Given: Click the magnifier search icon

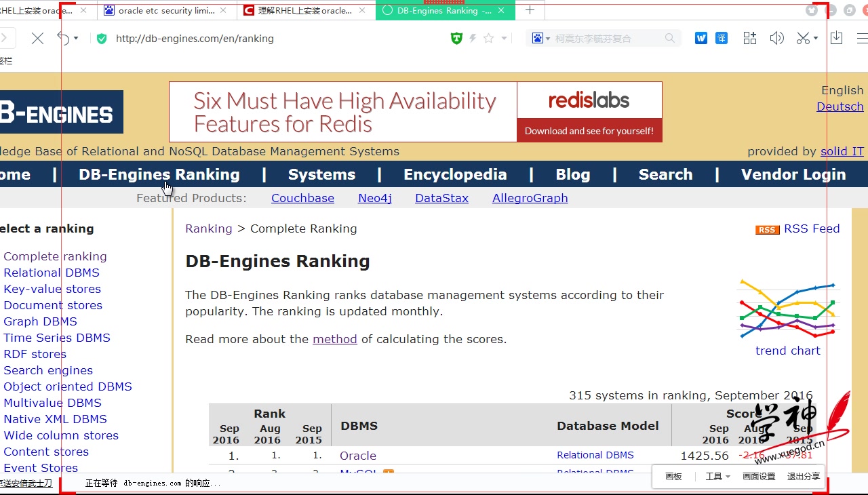Looking at the screenshot, I should [670, 39].
